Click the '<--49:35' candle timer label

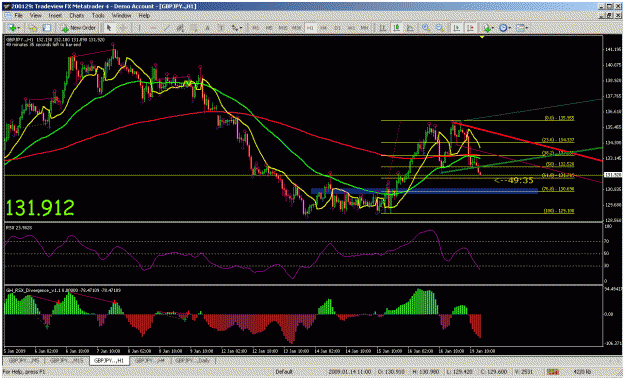(x=513, y=181)
